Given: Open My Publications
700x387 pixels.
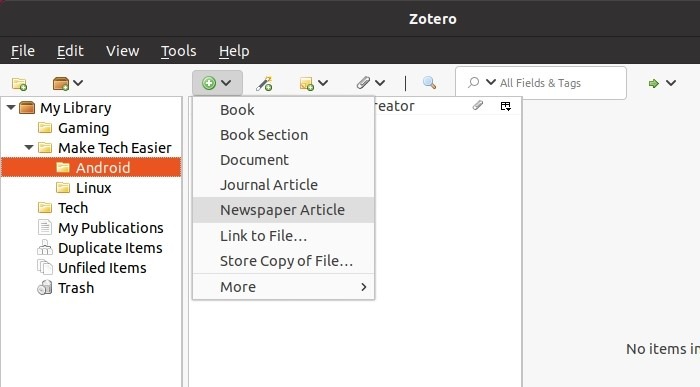Looking at the screenshot, I should point(111,228).
